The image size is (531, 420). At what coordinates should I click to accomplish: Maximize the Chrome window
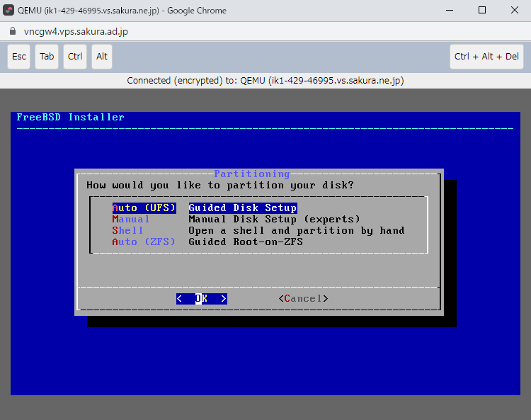point(482,11)
